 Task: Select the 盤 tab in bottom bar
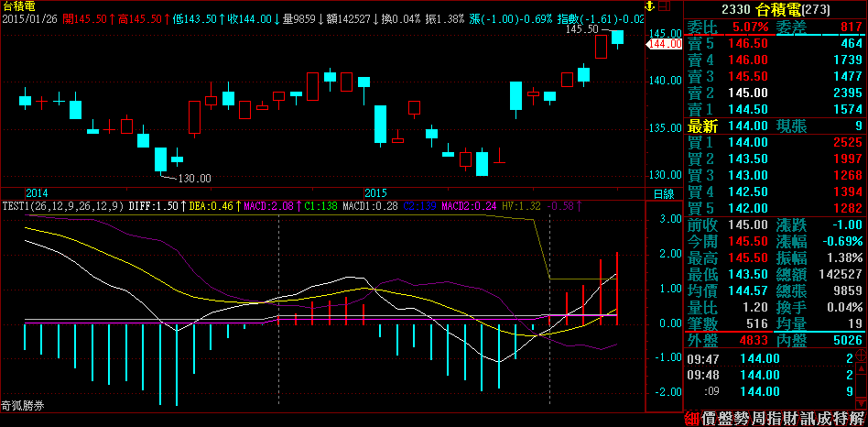(727, 417)
